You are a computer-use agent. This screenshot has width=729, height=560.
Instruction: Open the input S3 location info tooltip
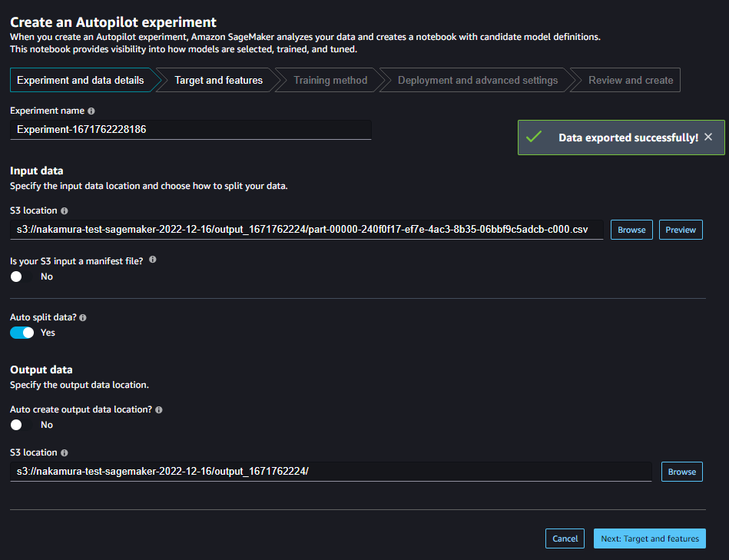click(x=64, y=210)
